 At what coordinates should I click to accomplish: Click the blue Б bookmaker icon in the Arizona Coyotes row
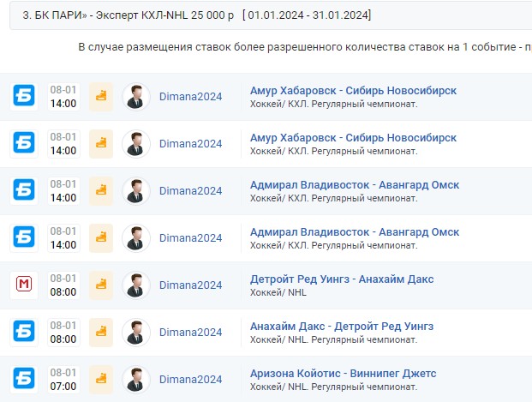[24, 379]
